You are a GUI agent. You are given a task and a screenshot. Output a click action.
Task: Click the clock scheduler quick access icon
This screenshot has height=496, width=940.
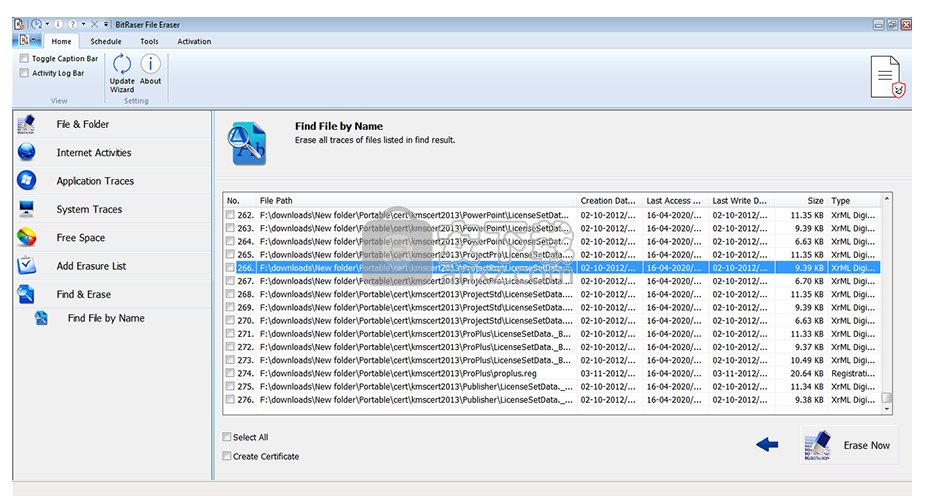coord(37,24)
